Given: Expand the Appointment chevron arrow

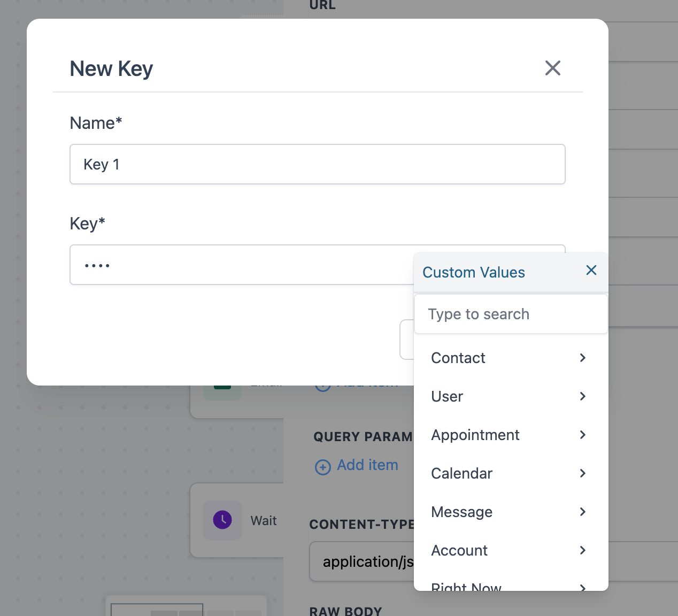Looking at the screenshot, I should (x=583, y=435).
